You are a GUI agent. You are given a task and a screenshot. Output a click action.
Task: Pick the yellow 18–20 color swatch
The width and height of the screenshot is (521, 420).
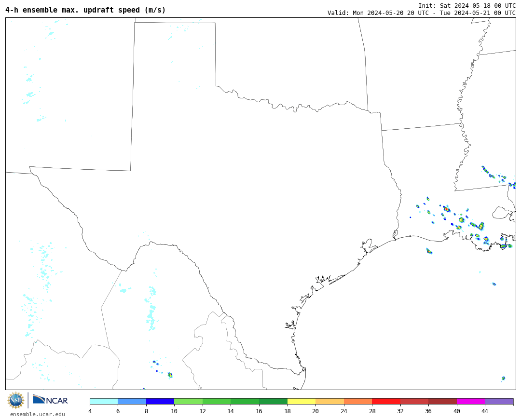click(x=302, y=402)
